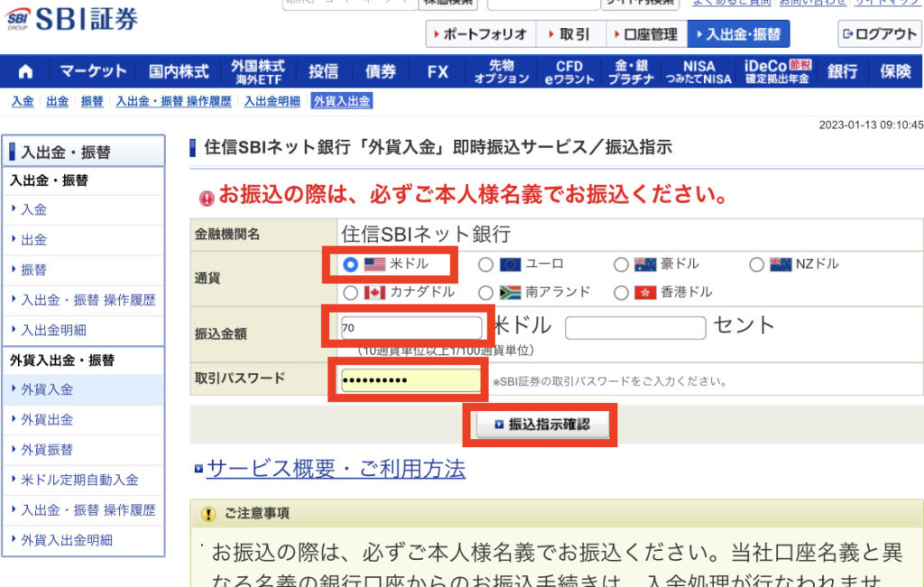The height and width of the screenshot is (587, 924).
Task: Click the New Zealand flag icon next to NZドル
Action: click(781, 265)
